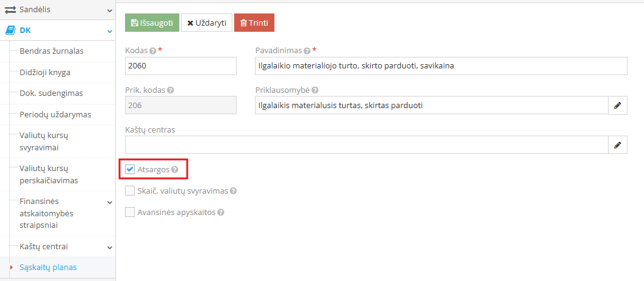Enable Skaič. valiutų svyravimas checkbox

(130, 191)
